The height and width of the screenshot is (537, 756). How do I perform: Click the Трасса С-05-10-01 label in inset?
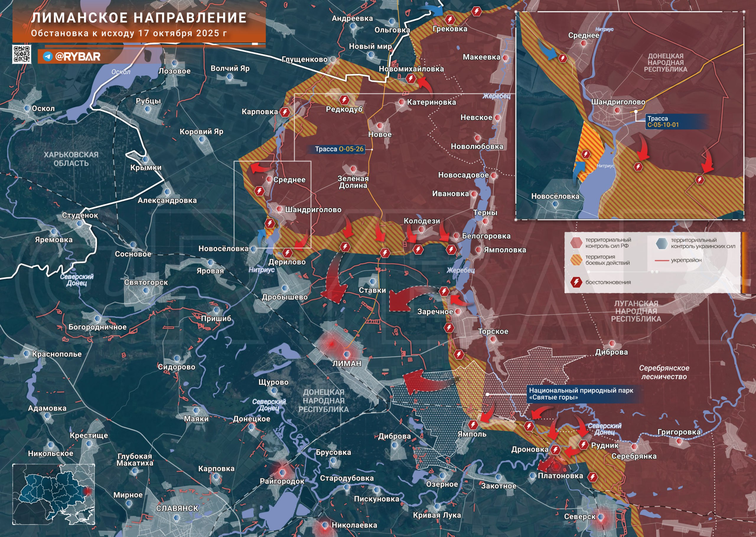[x=663, y=121]
